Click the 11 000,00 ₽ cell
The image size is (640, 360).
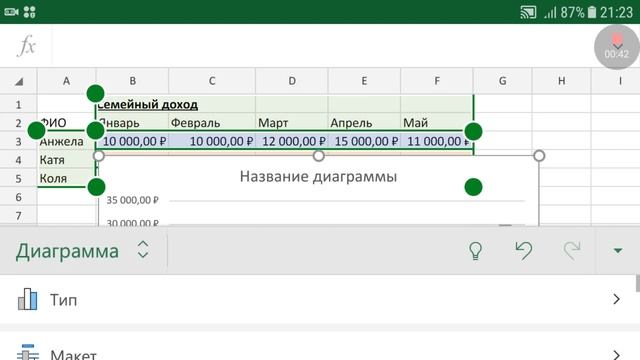click(437, 142)
